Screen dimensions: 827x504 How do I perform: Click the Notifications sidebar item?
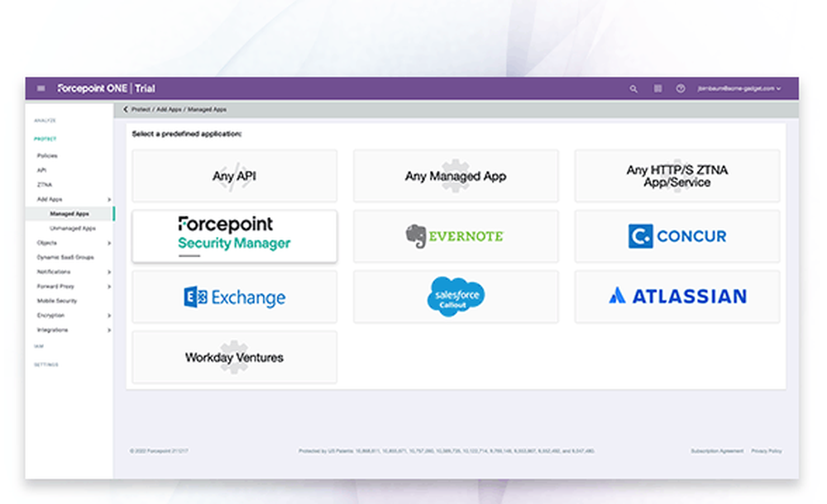click(53, 272)
